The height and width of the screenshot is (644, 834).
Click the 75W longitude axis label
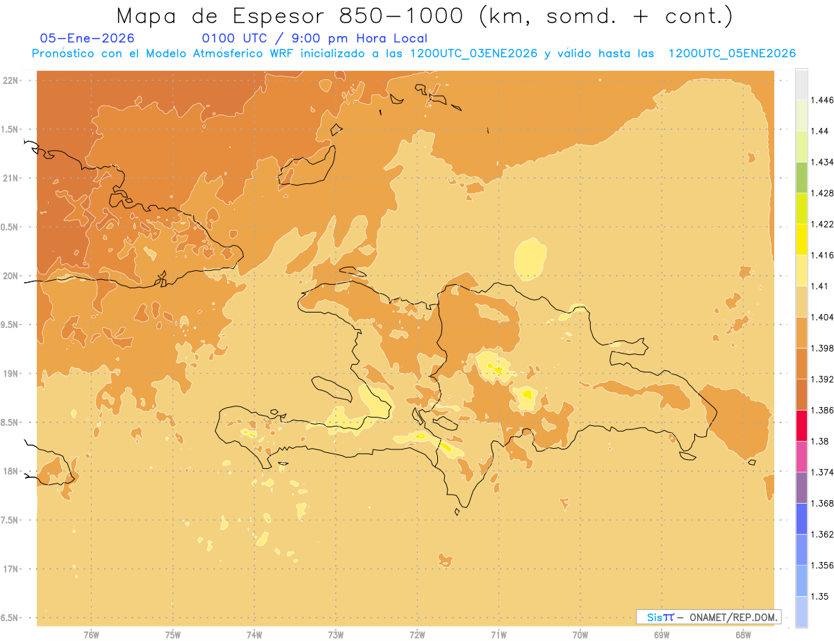tap(173, 635)
